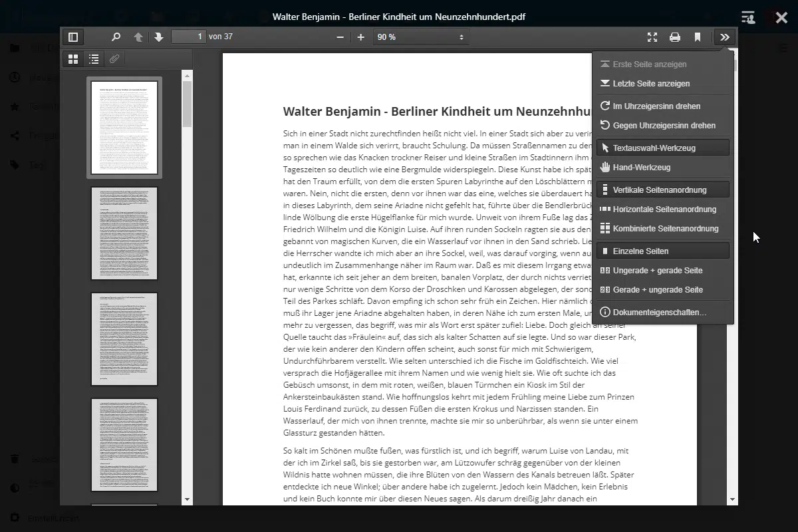
Task: Click the 'von 37' page count label
Action: point(221,37)
